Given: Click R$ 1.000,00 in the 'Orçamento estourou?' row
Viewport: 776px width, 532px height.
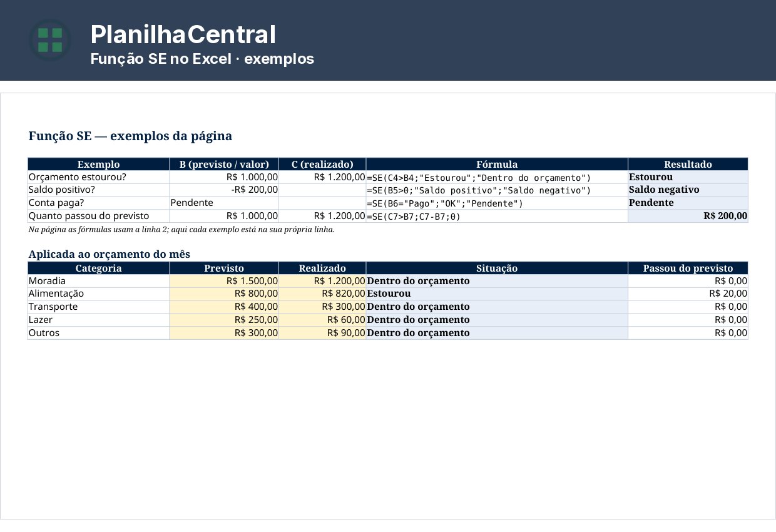Looking at the screenshot, I should point(224,177).
